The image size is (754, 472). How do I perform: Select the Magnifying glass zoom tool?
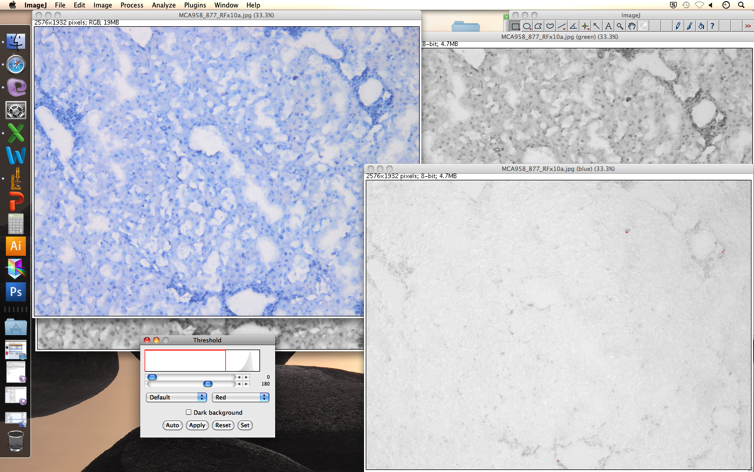point(620,26)
